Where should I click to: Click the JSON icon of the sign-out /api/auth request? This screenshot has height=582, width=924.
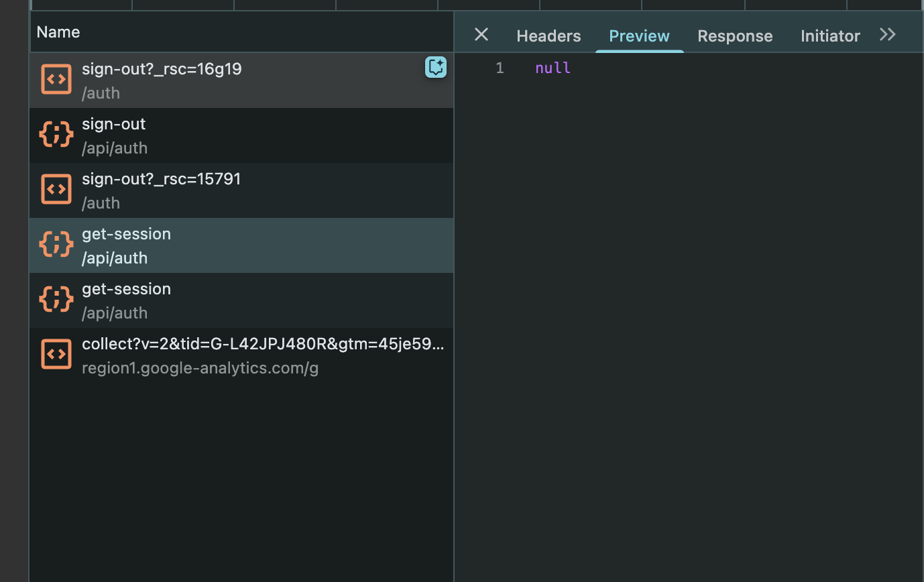tap(56, 135)
